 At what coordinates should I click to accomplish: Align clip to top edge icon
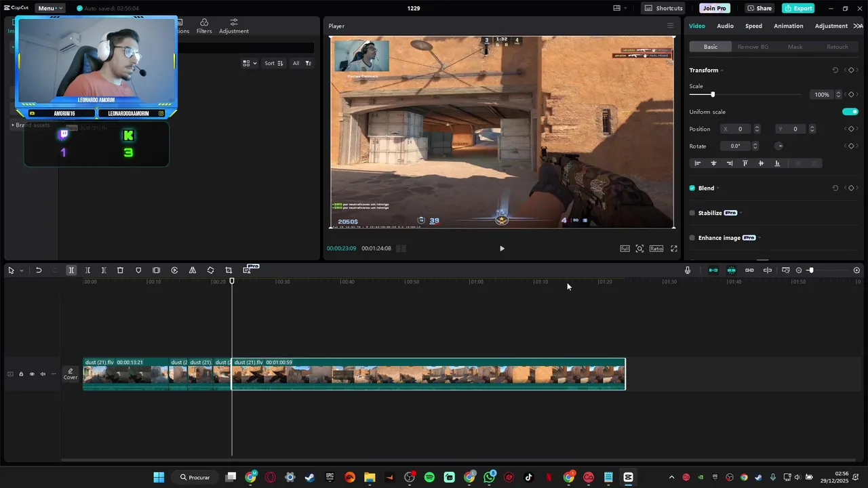click(745, 163)
